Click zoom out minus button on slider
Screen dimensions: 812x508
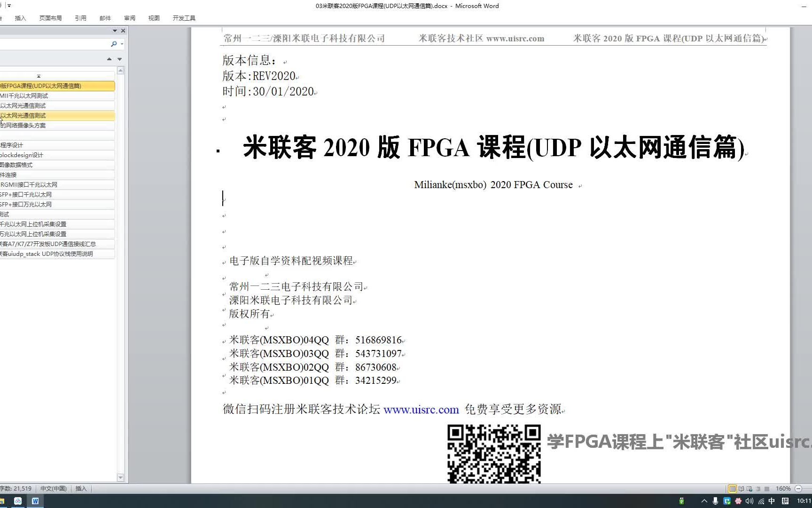(x=798, y=489)
